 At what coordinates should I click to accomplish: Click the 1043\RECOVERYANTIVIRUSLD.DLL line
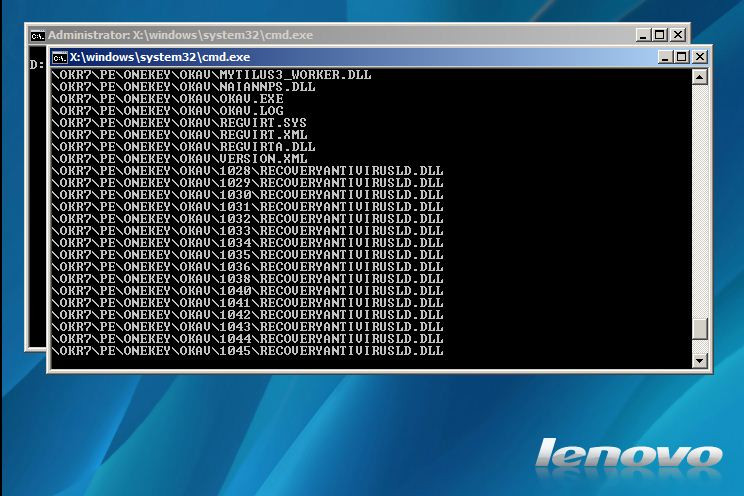pyautogui.click(x=248, y=327)
